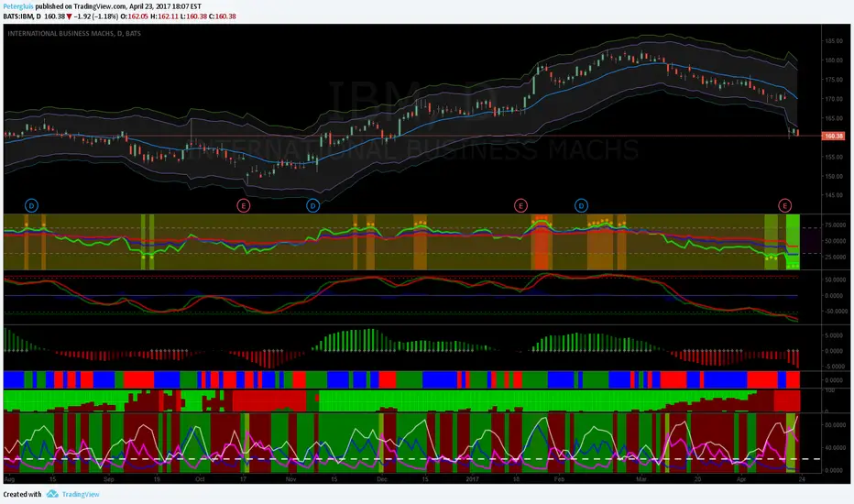This screenshot has height=504, width=854.
Task: Click the 40.0000 bottom panel axis label
Action: pyautogui.click(x=835, y=448)
